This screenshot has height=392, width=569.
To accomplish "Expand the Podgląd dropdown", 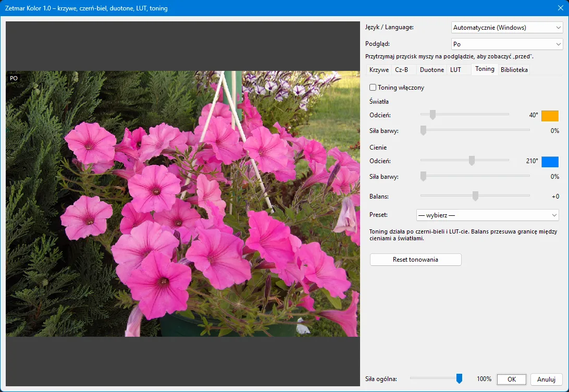I will [507, 44].
